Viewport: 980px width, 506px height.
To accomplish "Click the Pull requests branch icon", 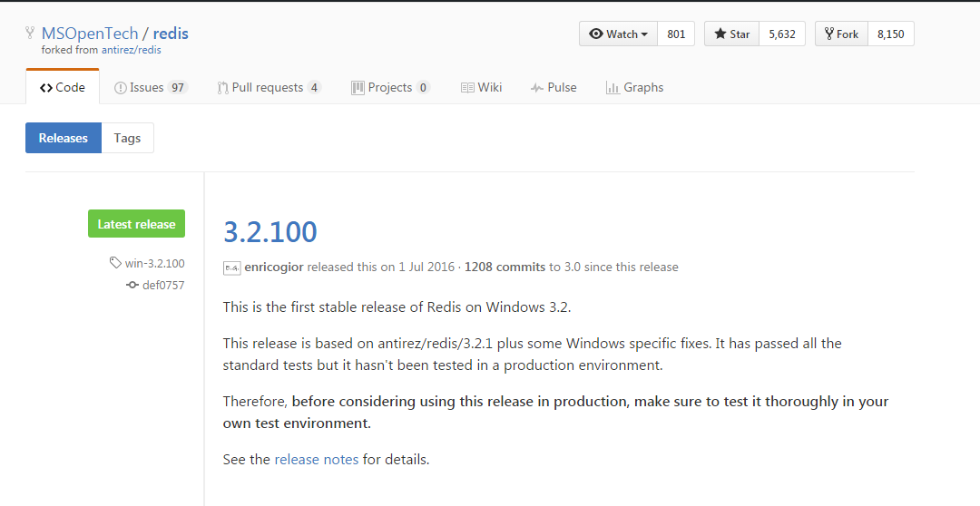I will tap(222, 88).
